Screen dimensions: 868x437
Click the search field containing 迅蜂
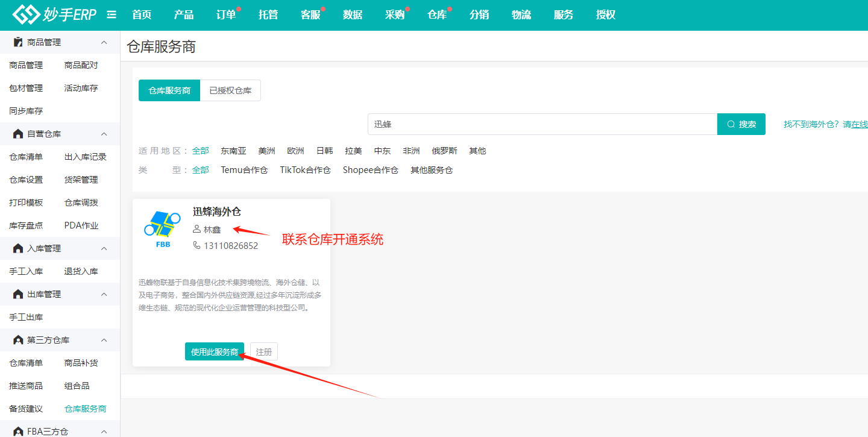542,124
